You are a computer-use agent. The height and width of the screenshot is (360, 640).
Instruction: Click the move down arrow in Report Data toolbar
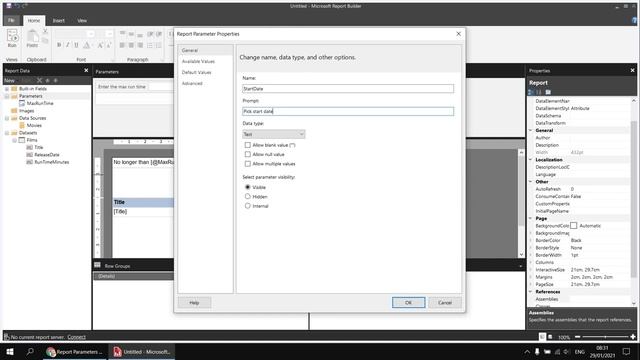[x=56, y=80]
